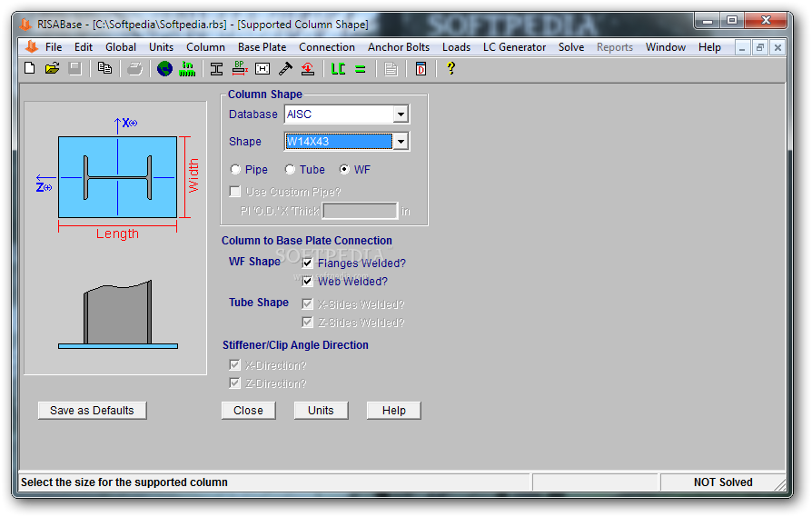Expand the Database AISC dropdown arrow
The height and width of the screenshot is (517, 812).
(401, 114)
